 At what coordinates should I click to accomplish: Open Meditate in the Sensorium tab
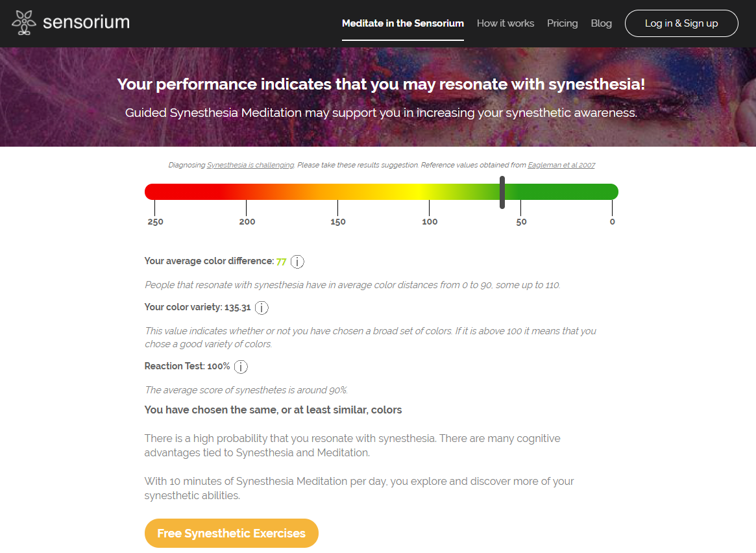click(x=402, y=23)
